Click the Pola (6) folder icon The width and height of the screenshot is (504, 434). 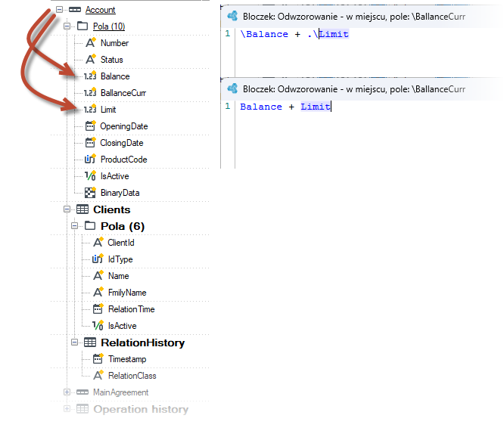click(90, 226)
